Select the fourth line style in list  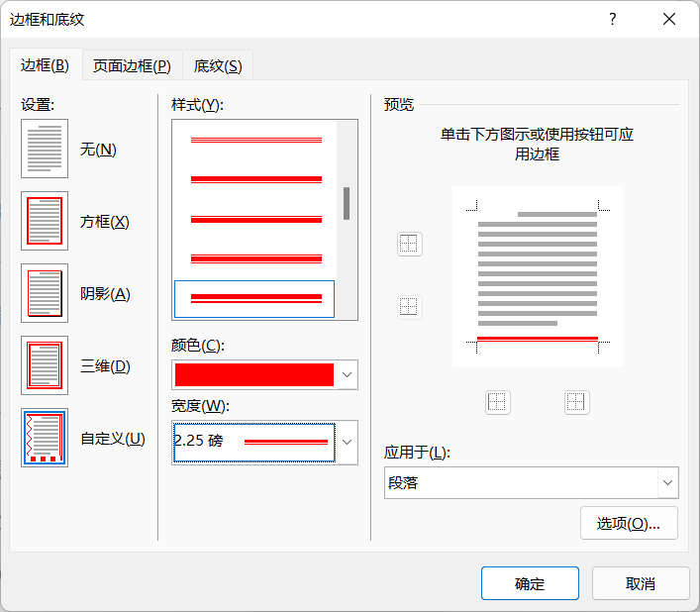(255, 258)
